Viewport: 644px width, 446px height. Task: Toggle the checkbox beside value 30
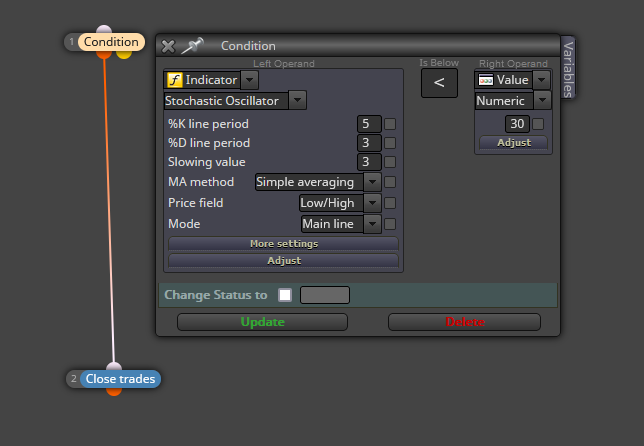(538, 124)
